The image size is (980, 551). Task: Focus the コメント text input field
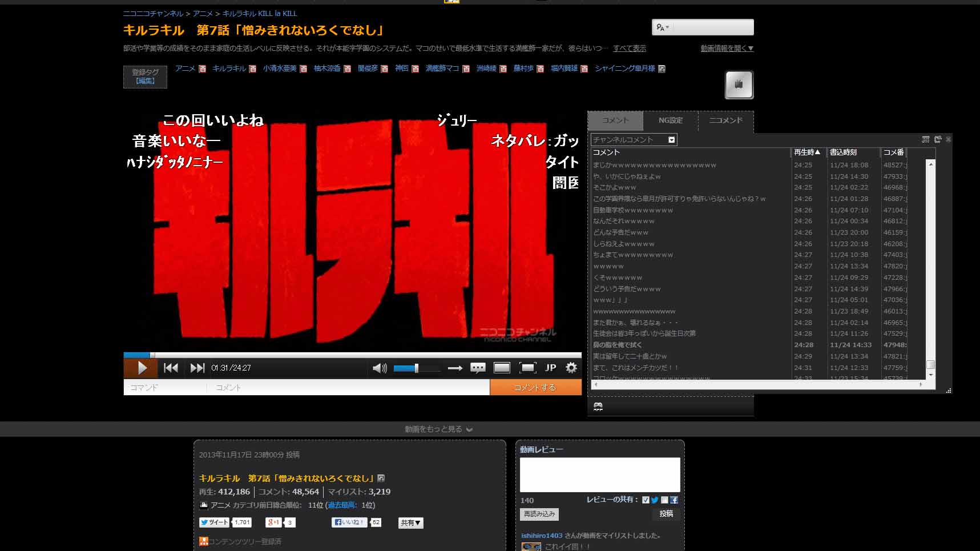pos(348,387)
